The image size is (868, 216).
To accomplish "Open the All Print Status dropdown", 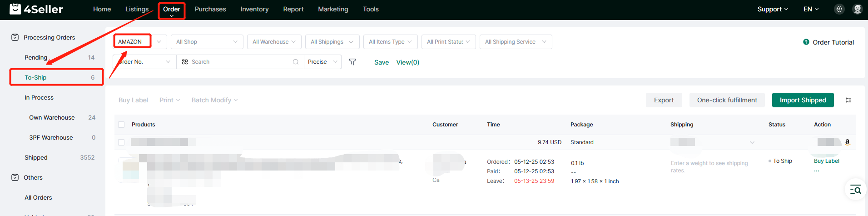I will pyautogui.click(x=449, y=42).
